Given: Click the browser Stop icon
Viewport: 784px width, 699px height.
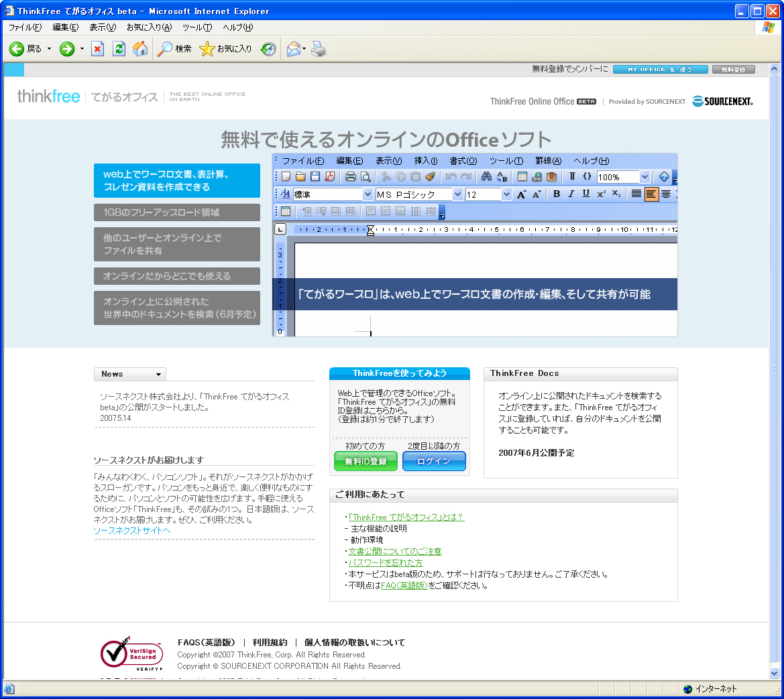Looking at the screenshot, I should pyautogui.click(x=97, y=48).
